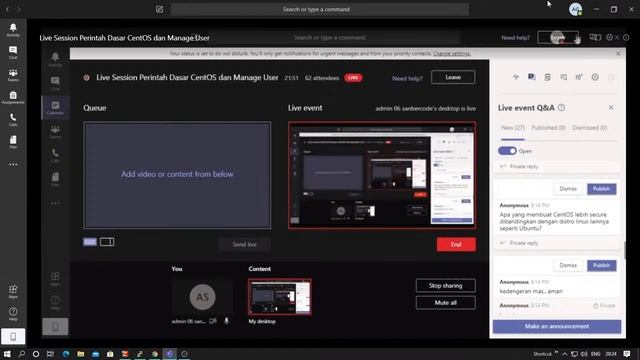Click the red End button
Screen dimensions: 640x360
pyautogui.click(x=456, y=244)
